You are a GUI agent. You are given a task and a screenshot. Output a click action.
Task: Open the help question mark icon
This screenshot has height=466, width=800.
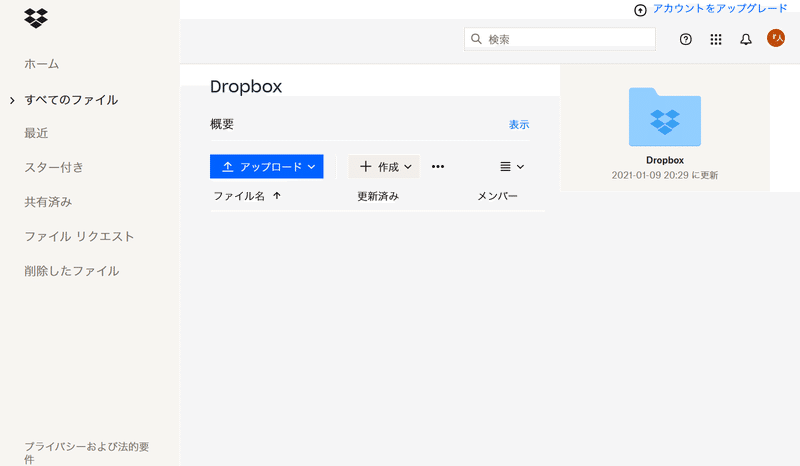click(686, 39)
